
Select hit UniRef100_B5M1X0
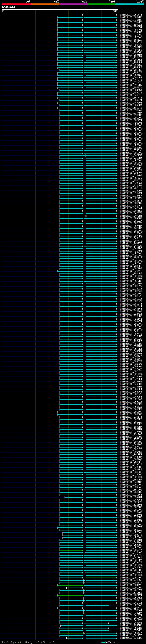pyautogui.click(x=131, y=40)
